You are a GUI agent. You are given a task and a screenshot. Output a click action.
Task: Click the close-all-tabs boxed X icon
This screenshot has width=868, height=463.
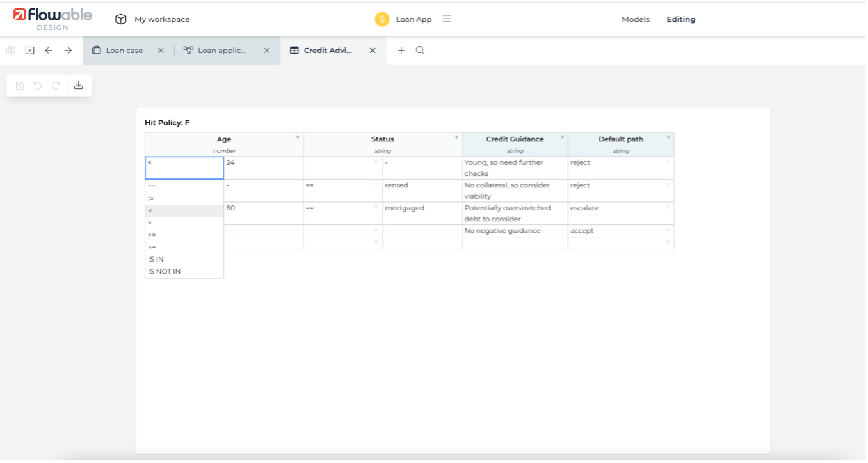click(x=29, y=51)
